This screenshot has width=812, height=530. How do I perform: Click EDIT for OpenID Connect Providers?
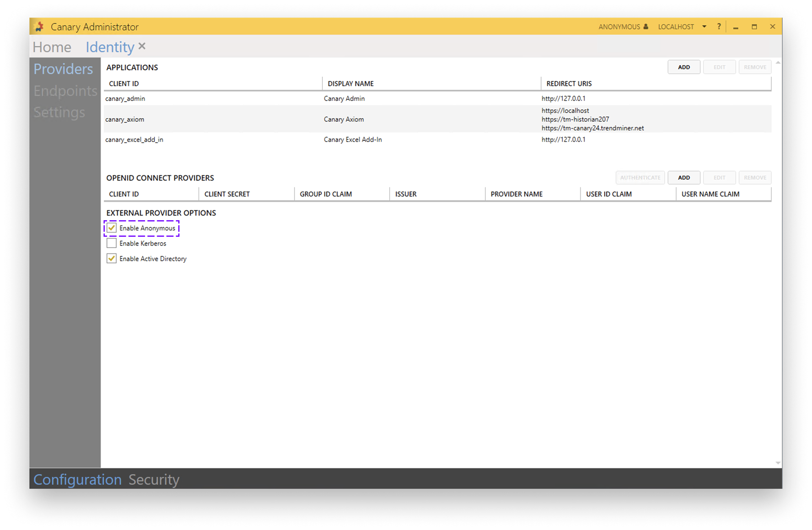pyautogui.click(x=719, y=178)
